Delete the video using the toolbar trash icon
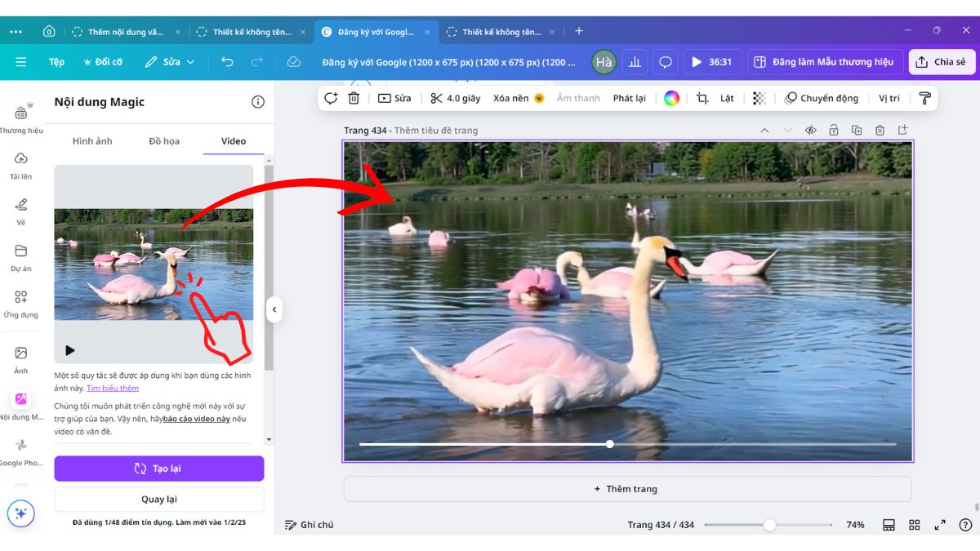The image size is (980, 551). (x=354, y=98)
